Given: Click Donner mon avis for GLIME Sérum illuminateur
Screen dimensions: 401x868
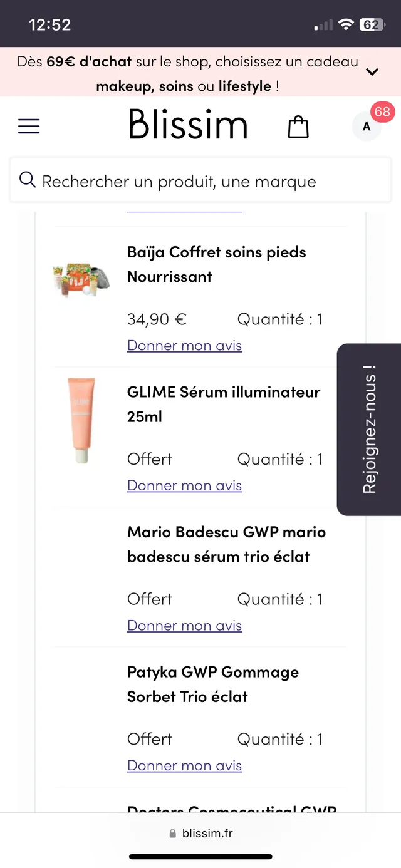Looking at the screenshot, I should click(184, 485).
